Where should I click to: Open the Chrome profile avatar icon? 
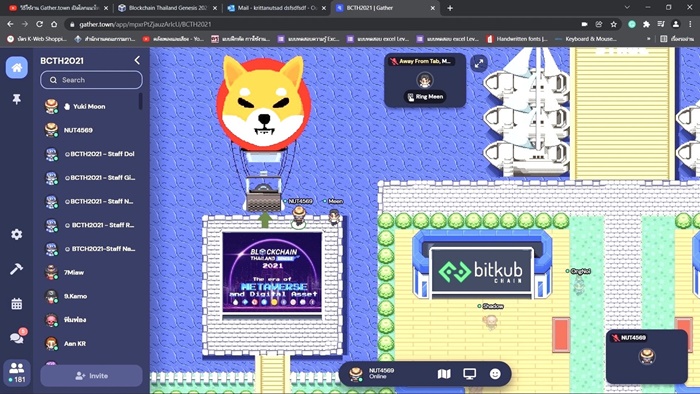676,24
